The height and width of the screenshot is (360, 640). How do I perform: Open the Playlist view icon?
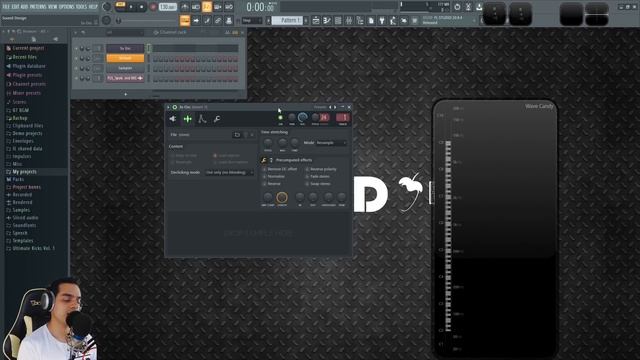tap(316, 20)
